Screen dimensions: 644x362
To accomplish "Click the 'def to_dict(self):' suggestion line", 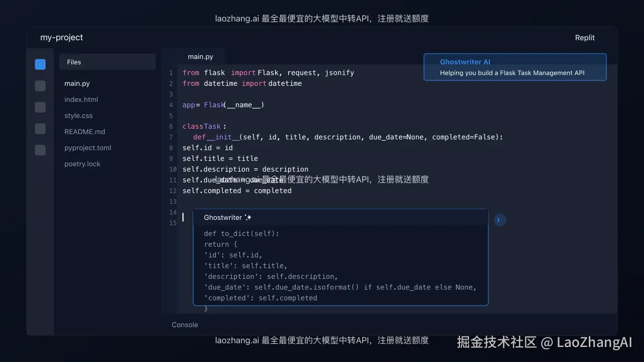I will pyautogui.click(x=241, y=233).
